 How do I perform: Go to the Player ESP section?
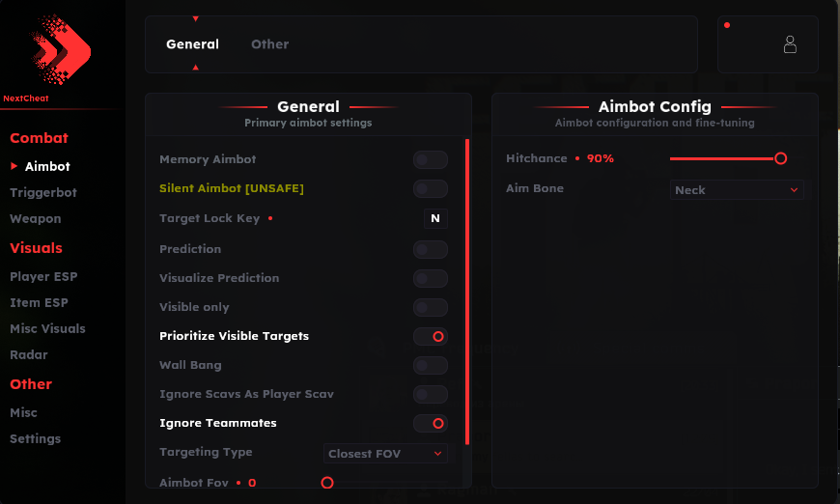43,277
